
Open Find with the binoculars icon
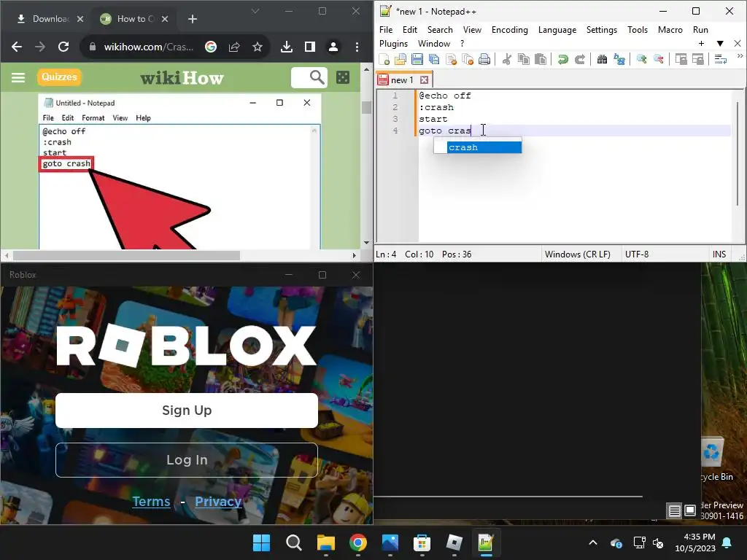click(x=602, y=60)
